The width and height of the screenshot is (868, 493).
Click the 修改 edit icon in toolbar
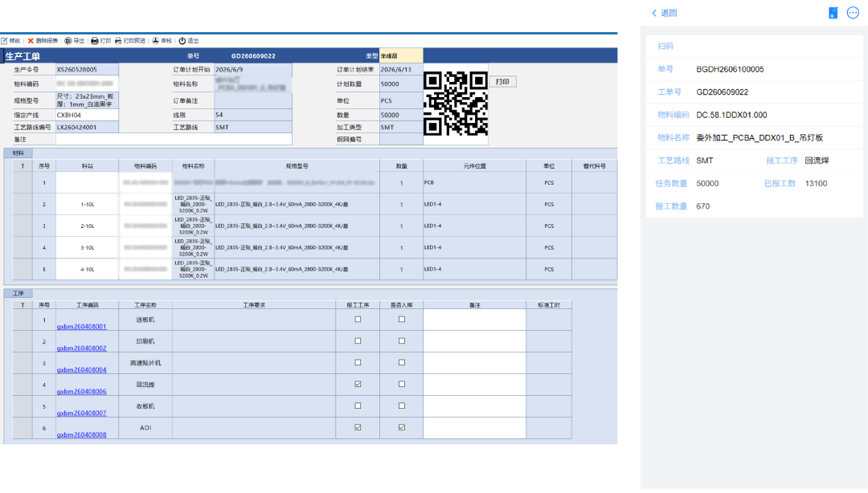tap(5, 41)
